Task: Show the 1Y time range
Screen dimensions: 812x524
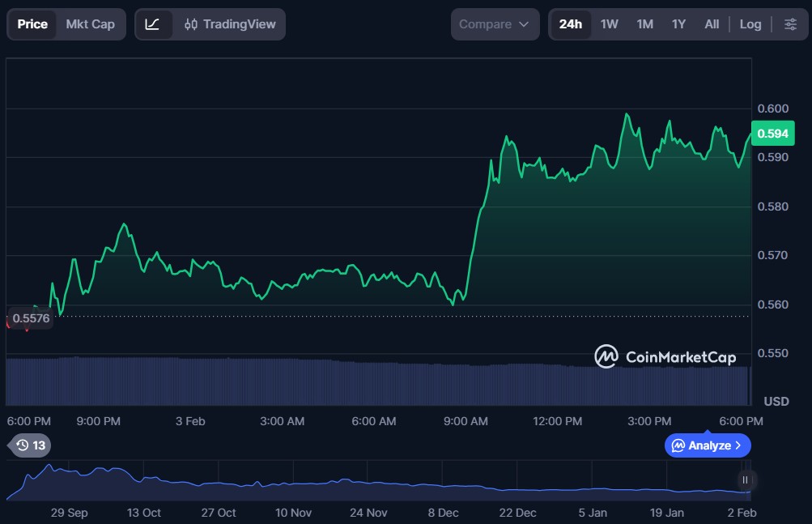Action: 678,24
